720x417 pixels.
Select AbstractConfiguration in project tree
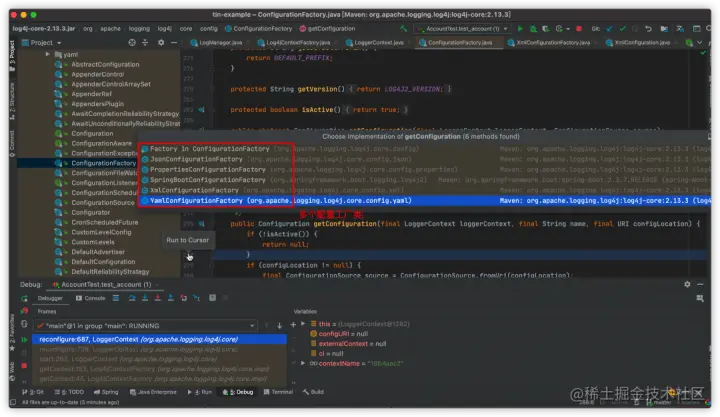(105, 64)
